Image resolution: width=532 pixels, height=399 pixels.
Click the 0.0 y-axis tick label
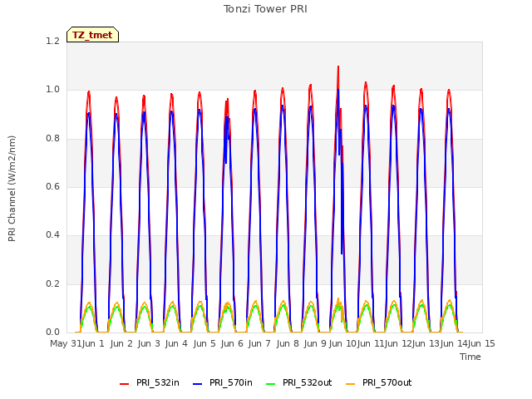pos(53,332)
